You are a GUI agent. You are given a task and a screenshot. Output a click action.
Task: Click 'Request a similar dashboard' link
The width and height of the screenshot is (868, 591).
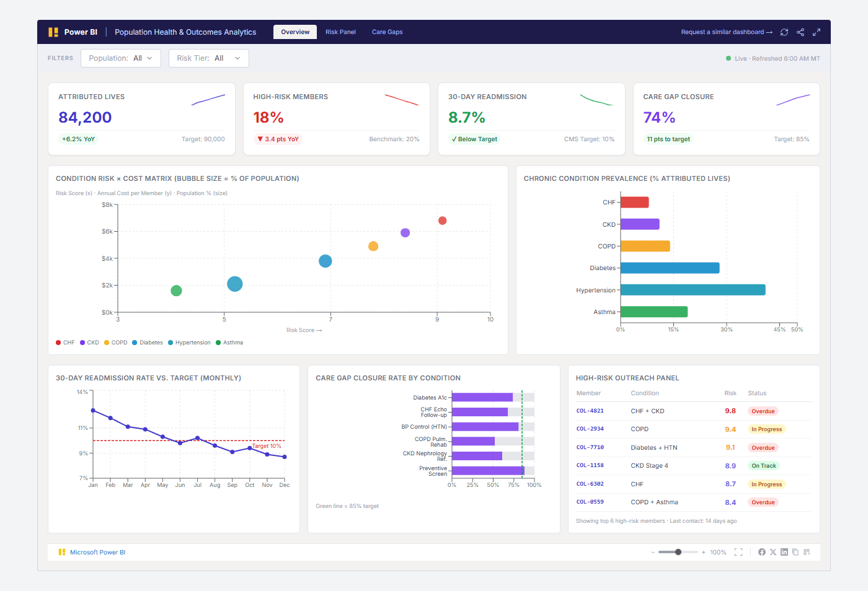pyautogui.click(x=727, y=32)
